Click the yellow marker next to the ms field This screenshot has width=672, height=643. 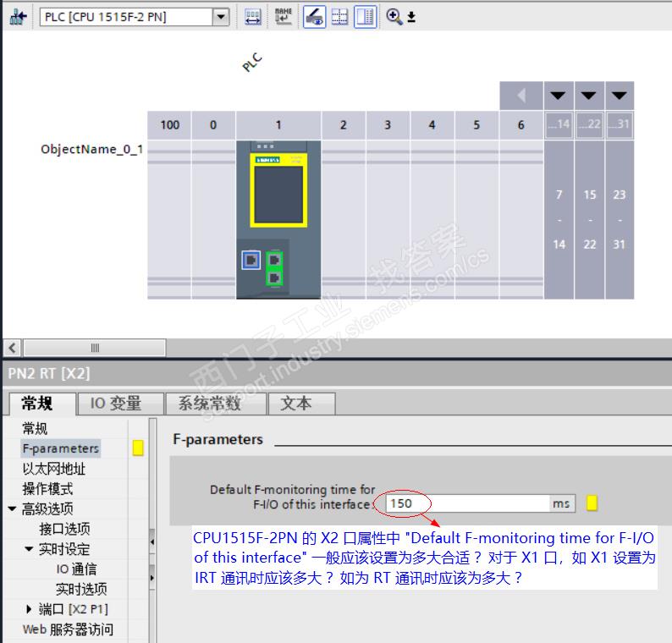pos(592,503)
